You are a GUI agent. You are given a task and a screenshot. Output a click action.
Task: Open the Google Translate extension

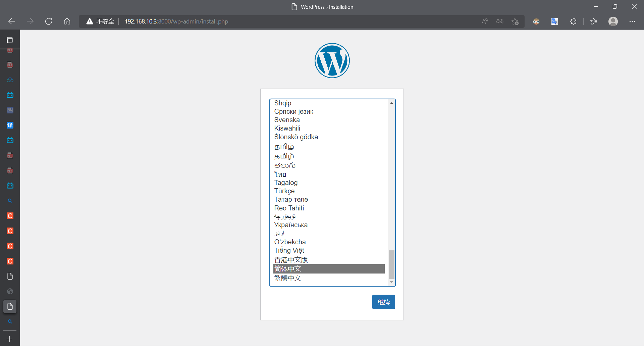click(555, 21)
